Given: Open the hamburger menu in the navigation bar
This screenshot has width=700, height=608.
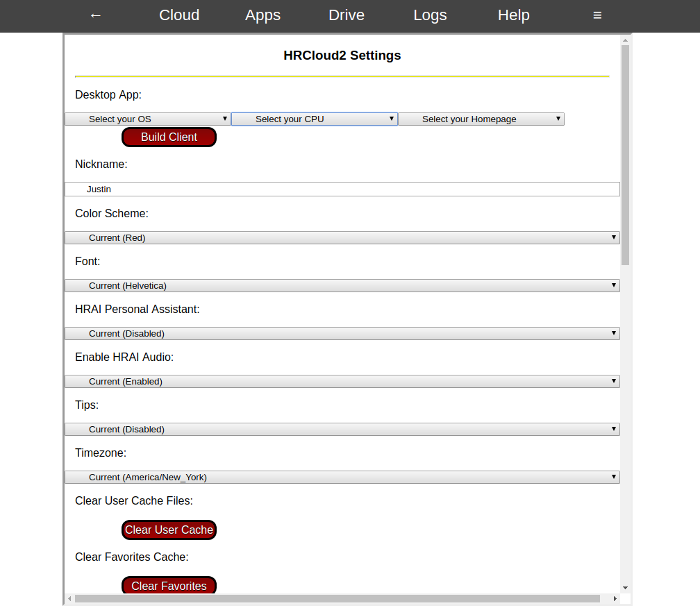Looking at the screenshot, I should (x=597, y=15).
